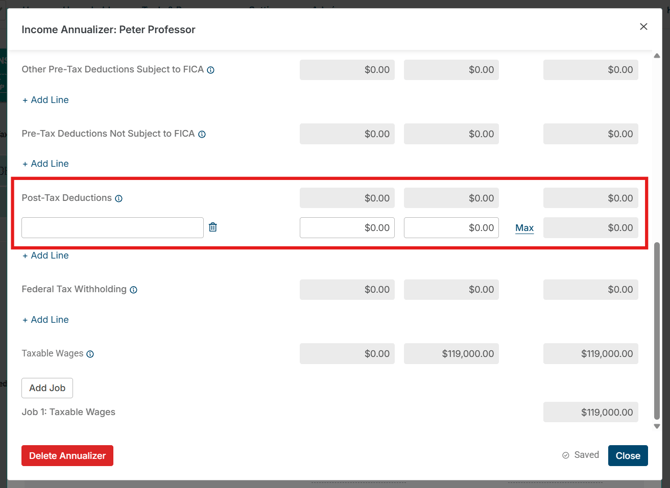Add line under Federal Tax Withholding
Viewport: 670px width, 488px height.
46,320
